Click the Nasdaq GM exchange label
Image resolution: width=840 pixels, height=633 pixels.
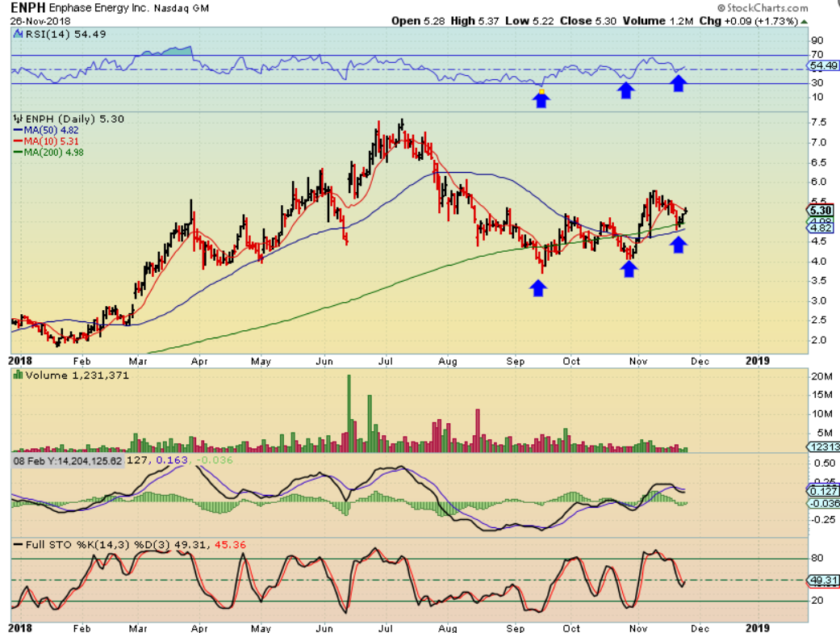coord(181,9)
